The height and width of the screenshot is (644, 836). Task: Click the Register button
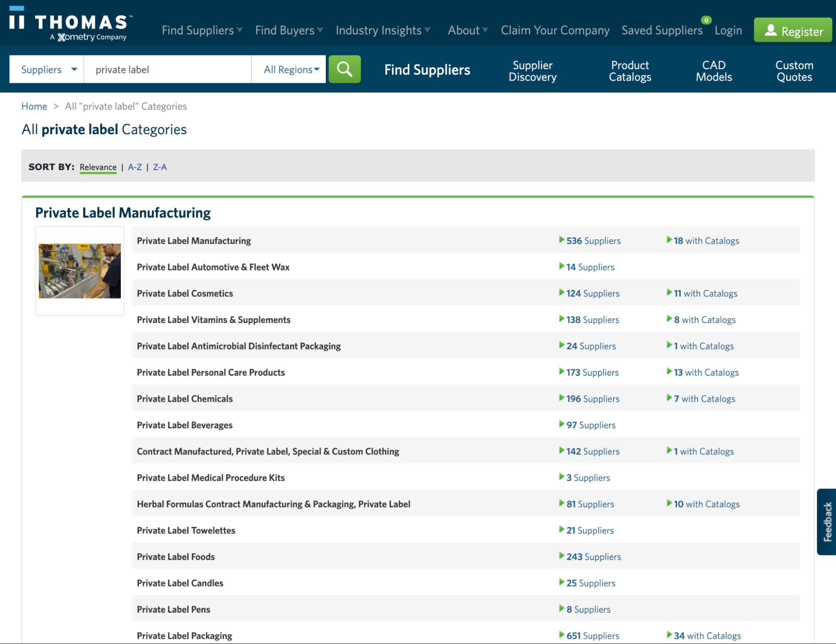(x=793, y=31)
